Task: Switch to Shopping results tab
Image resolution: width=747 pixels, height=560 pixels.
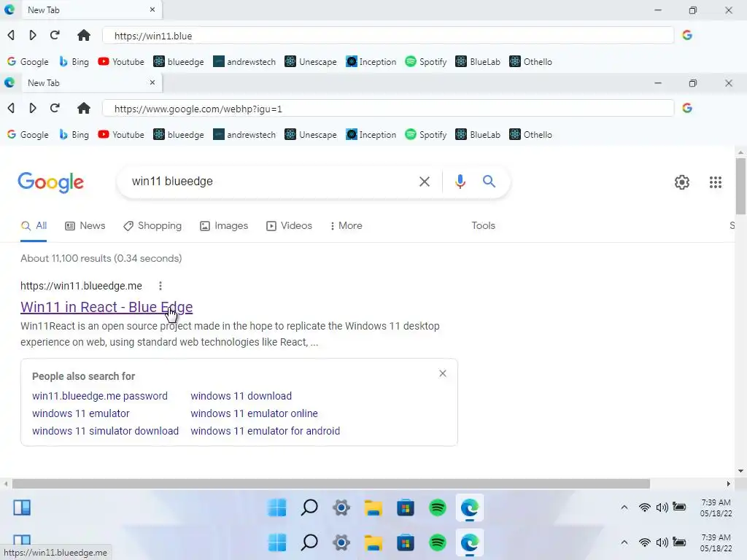Action: pyautogui.click(x=152, y=226)
